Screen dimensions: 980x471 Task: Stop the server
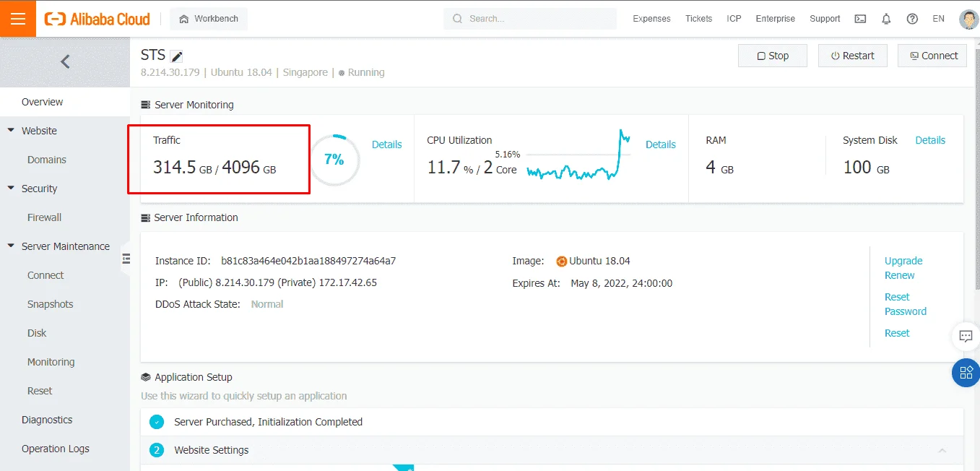tap(773, 56)
